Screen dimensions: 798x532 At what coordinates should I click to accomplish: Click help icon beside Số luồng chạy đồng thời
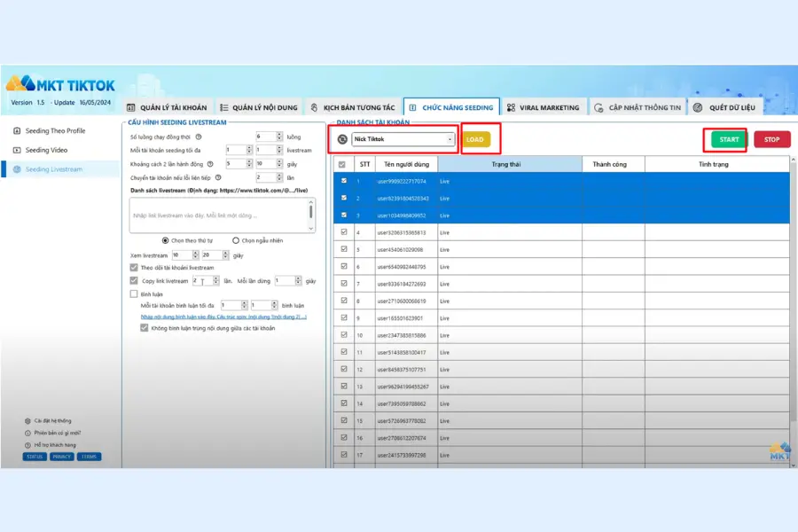[x=199, y=137]
